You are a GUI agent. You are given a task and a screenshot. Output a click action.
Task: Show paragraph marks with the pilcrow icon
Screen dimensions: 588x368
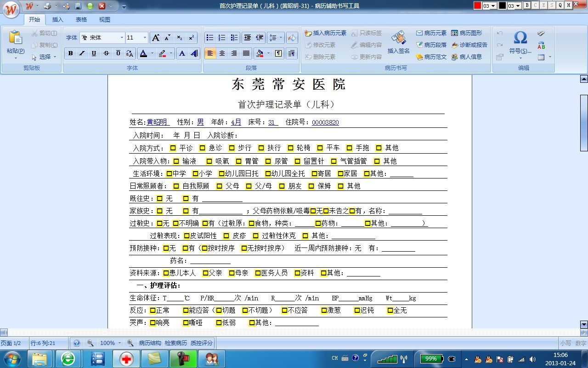278,53
